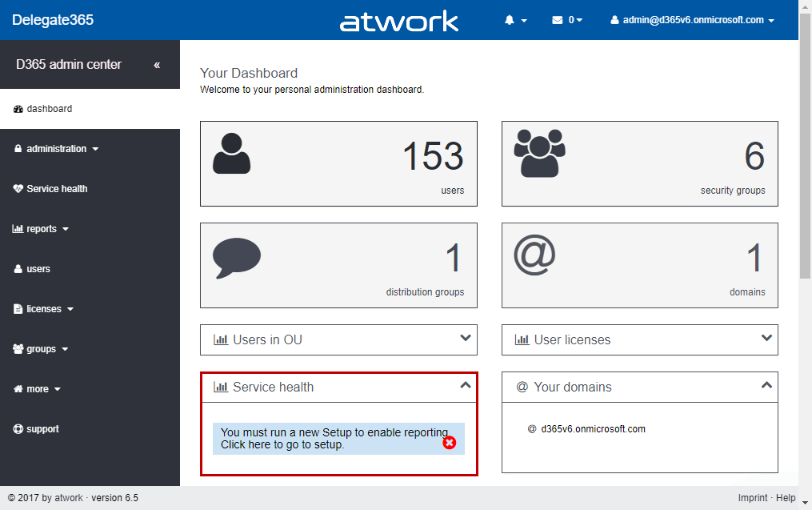Open the administration sidebar menu
The height and width of the screenshot is (510, 812).
point(57,149)
